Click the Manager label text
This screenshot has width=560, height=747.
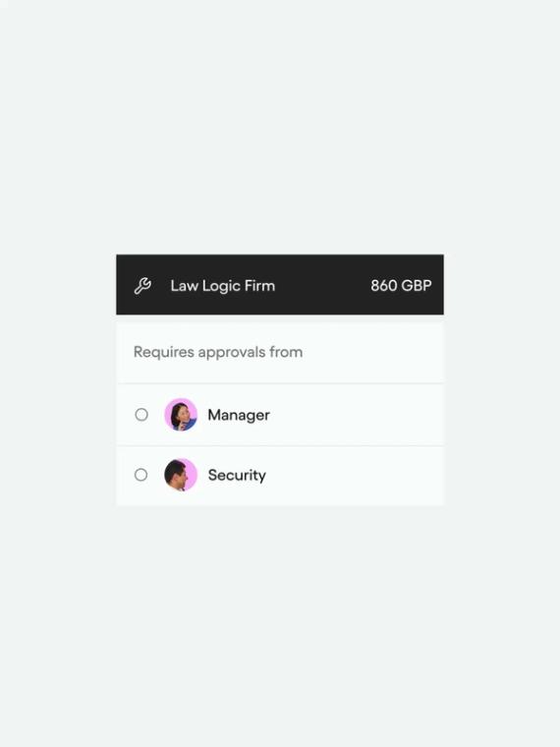(x=239, y=415)
